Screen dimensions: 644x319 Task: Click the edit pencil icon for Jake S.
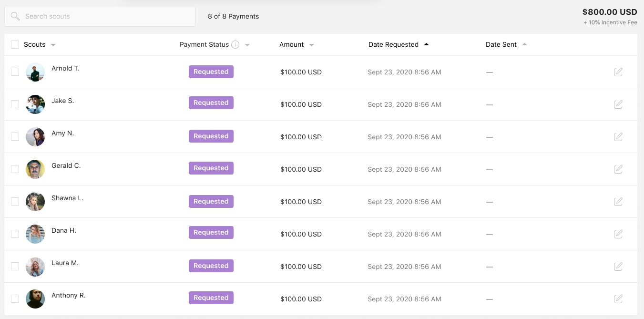(618, 104)
